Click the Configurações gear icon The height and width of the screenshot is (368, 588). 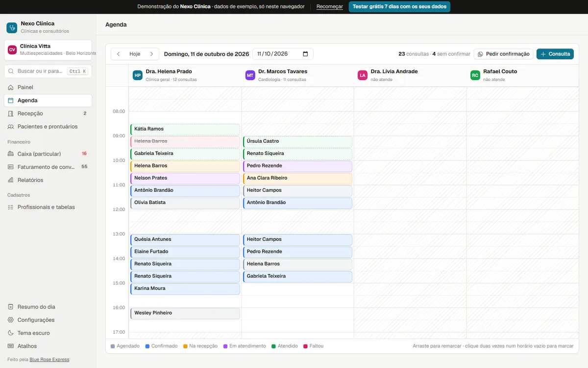11,320
